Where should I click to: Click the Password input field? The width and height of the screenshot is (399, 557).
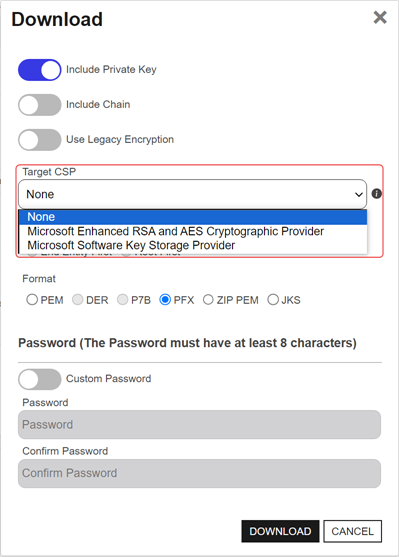[x=199, y=424]
